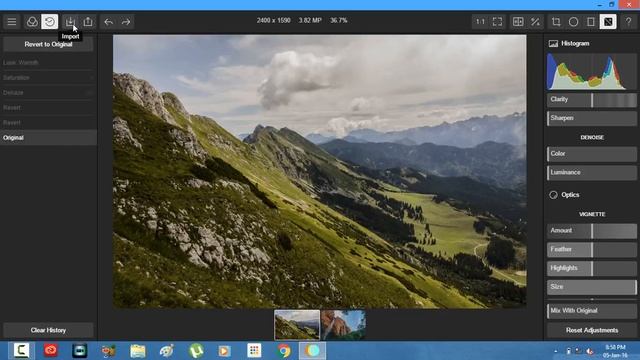Viewport: 640px width, 360px height.
Task: Select the second photo thumbnail
Action: [343, 325]
